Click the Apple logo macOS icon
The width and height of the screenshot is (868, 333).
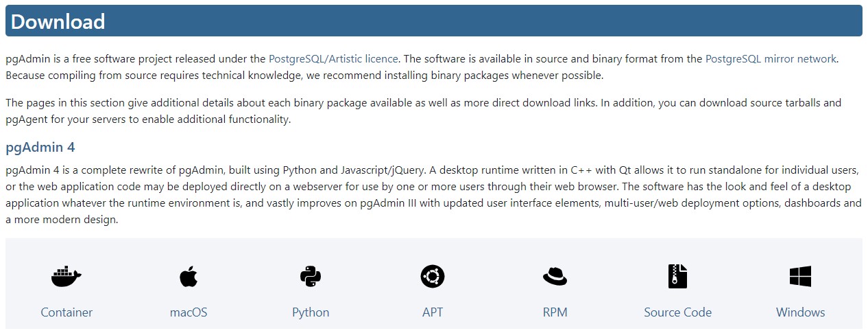(x=189, y=277)
